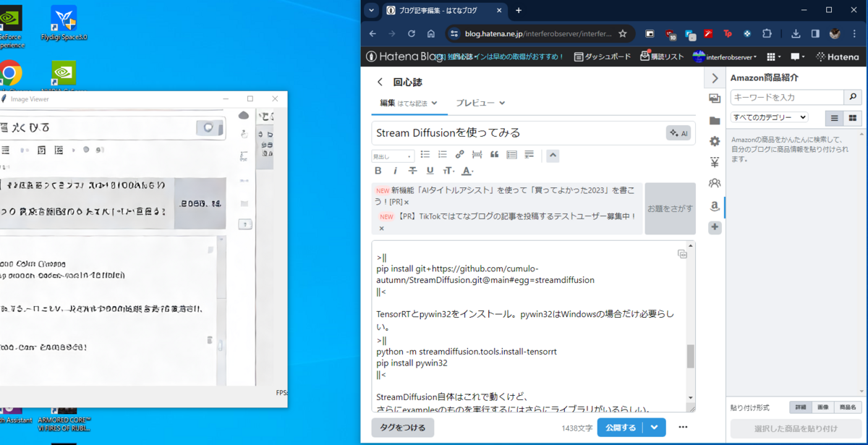The width and height of the screenshot is (868, 445).
Task: Toggle bold formatting
Action: click(x=378, y=170)
